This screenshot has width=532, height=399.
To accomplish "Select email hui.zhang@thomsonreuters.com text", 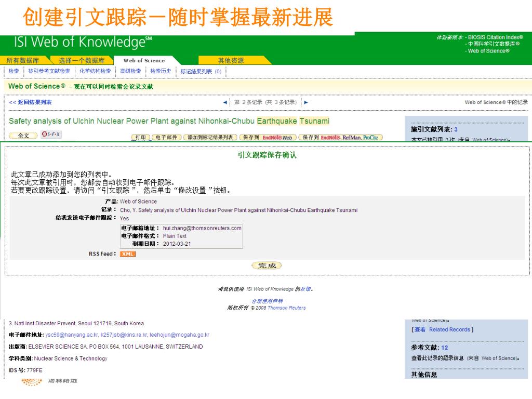I will tap(202, 229).
